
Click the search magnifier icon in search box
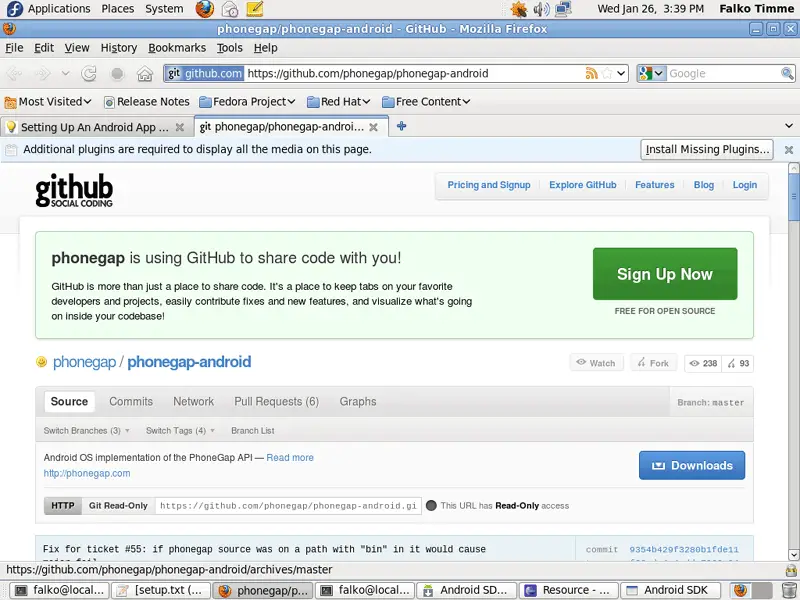[x=787, y=73]
